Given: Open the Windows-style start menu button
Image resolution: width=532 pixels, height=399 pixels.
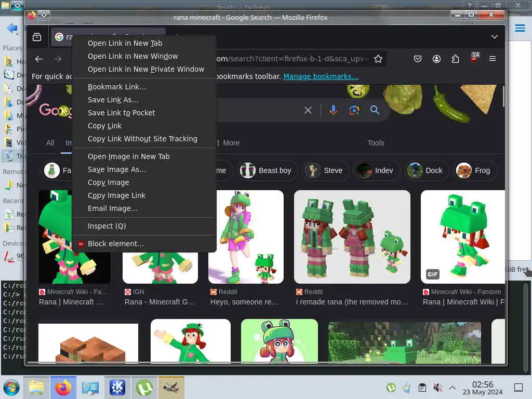Looking at the screenshot, I should pos(11,388).
